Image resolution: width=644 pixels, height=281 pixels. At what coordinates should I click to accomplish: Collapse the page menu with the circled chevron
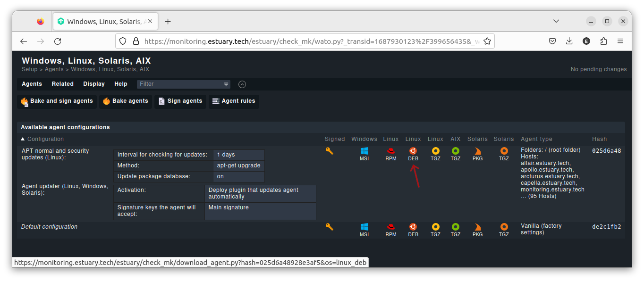[242, 84]
